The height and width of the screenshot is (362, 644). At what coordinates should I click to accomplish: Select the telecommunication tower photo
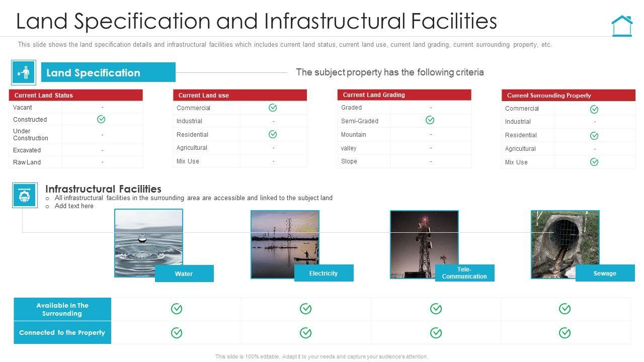pyautogui.click(x=424, y=244)
